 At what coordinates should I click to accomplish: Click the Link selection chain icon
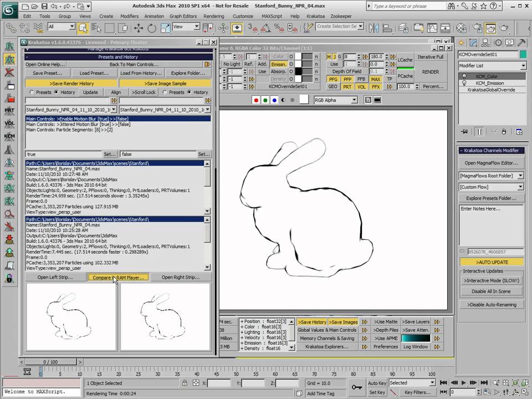point(11,28)
